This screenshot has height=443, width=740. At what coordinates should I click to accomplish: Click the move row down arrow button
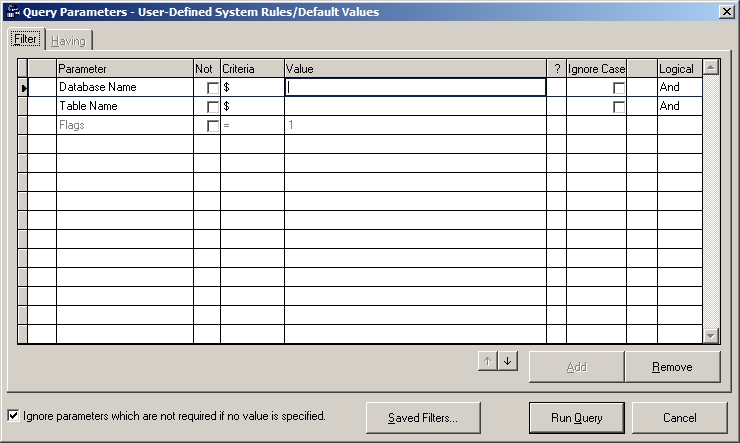click(509, 361)
